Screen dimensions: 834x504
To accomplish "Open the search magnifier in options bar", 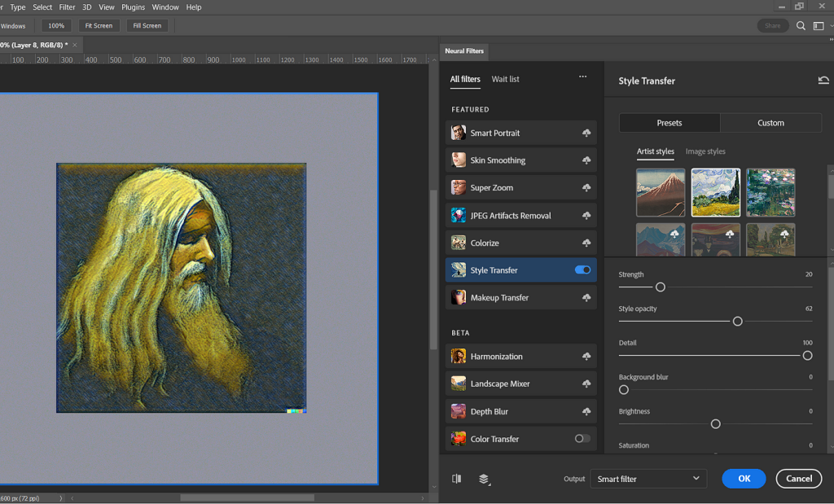I will click(x=801, y=25).
